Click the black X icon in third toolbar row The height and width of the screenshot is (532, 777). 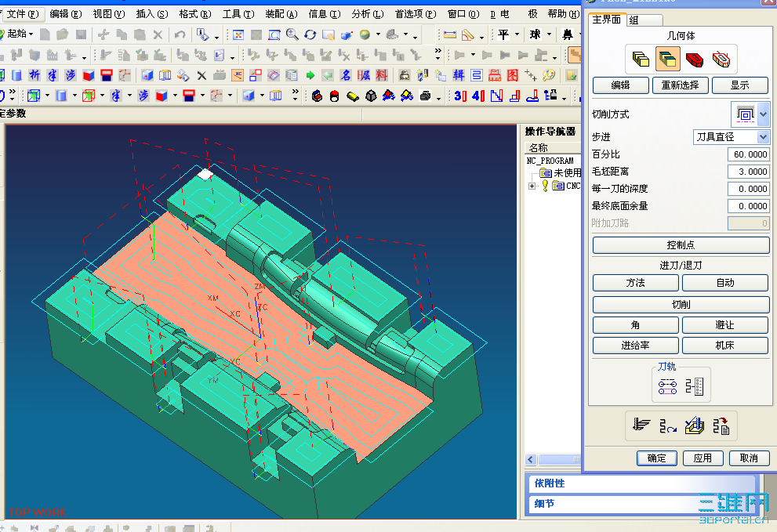click(202, 75)
